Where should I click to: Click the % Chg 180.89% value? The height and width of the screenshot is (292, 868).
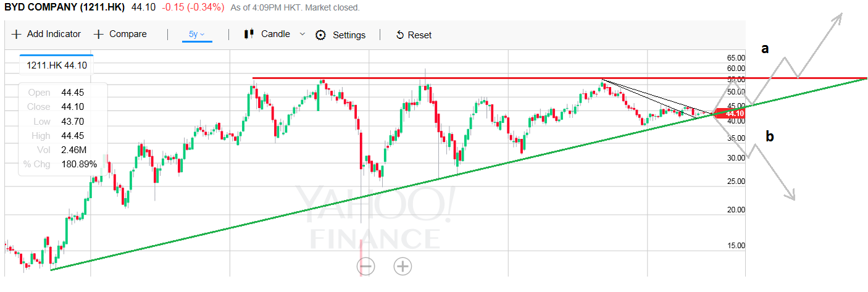coord(79,164)
